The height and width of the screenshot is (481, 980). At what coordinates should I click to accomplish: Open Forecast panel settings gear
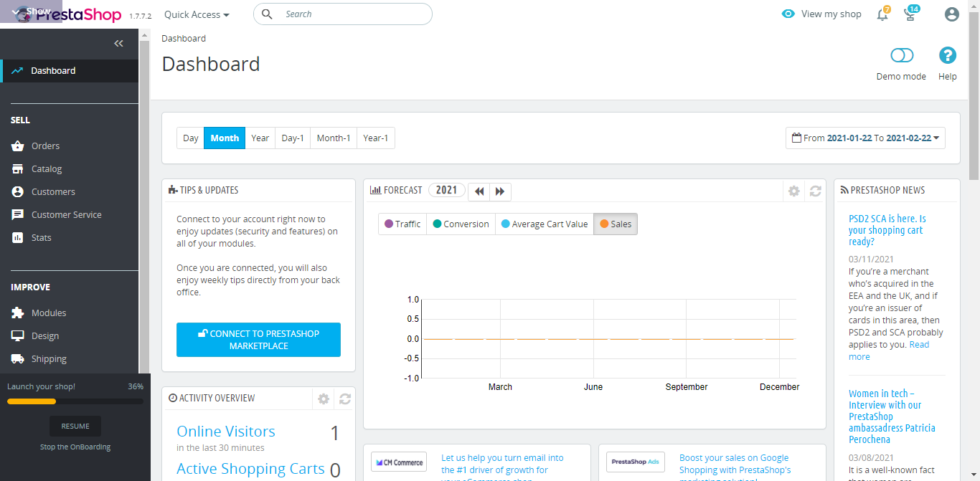click(x=793, y=191)
